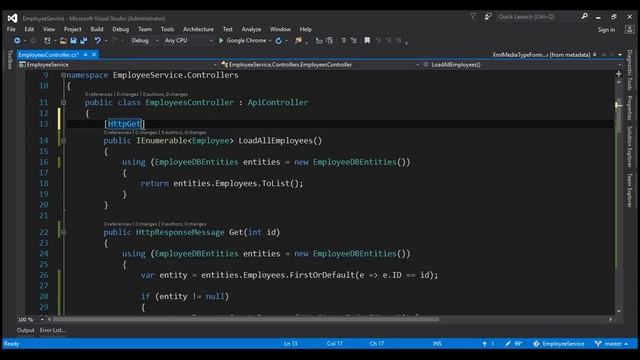Click the notifications flag icon
Viewport: 640px width, 360px height.
coord(473,16)
